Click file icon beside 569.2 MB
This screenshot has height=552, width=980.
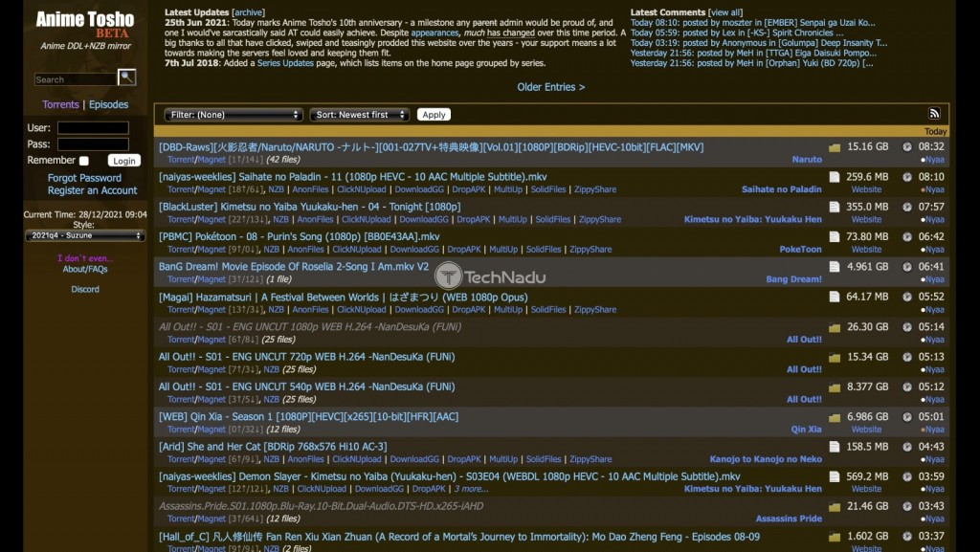(835, 476)
